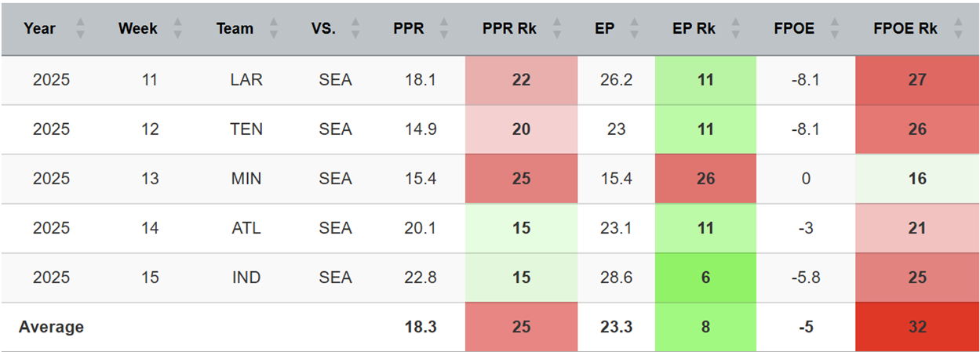Sort by FPOE using arrow icon
The image size is (980, 352).
(x=836, y=29)
